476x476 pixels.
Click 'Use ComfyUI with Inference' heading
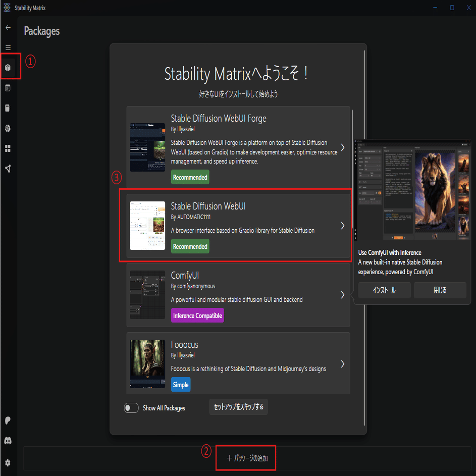[x=390, y=252]
